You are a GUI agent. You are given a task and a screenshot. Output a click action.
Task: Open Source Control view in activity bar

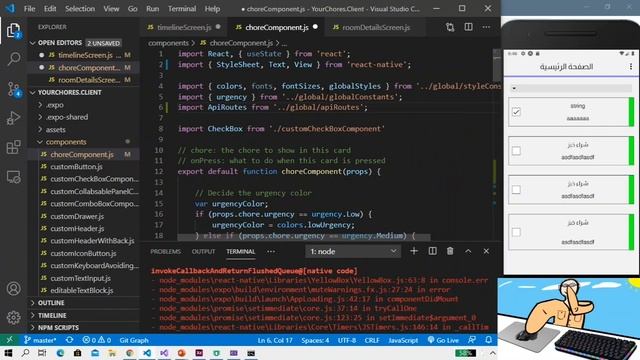coord(13,89)
